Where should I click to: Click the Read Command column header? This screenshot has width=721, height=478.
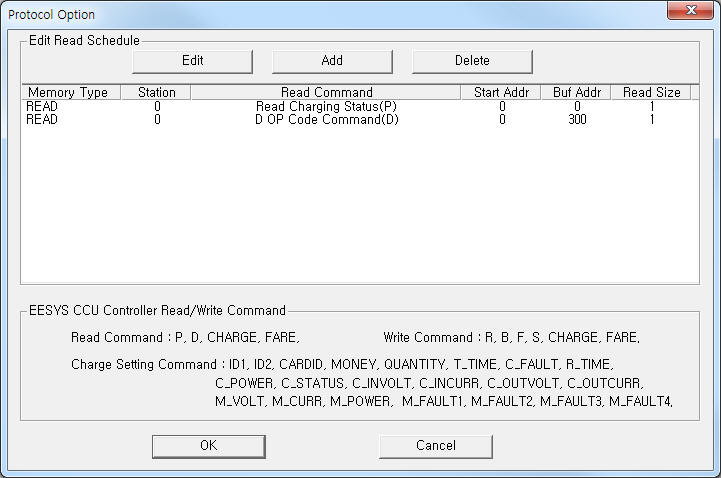tap(326, 92)
